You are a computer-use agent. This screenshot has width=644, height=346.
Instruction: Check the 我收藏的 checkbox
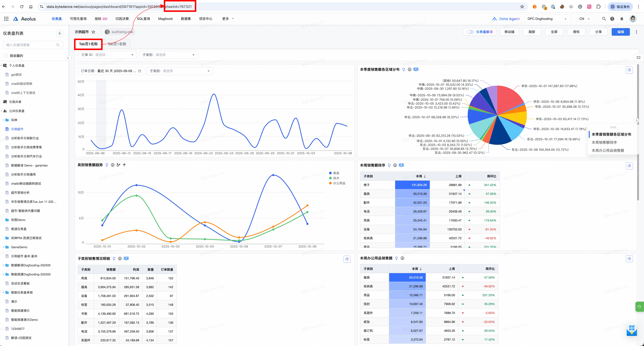tap(6, 56)
